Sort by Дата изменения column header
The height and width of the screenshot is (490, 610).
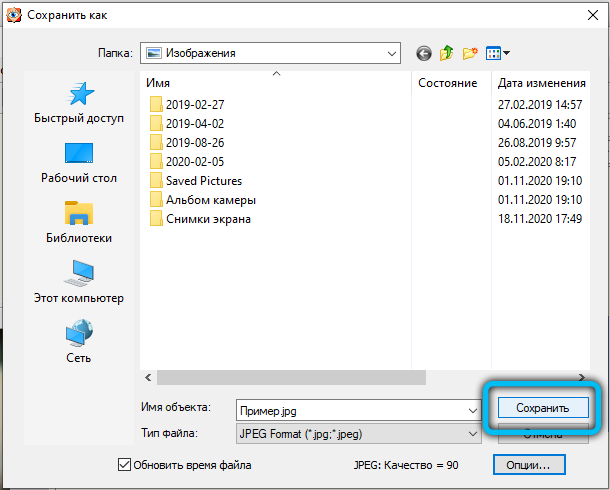coord(541,83)
